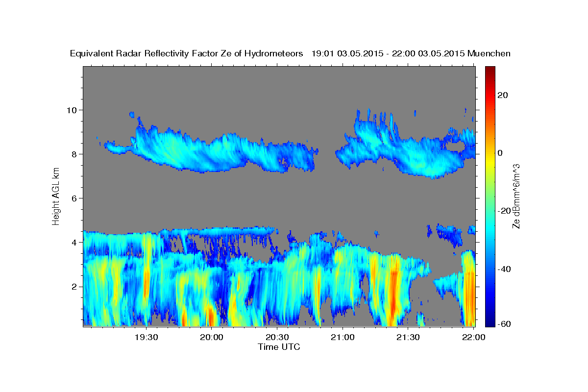The height and width of the screenshot is (392, 588).
Task: Click the dark red top of the colorbar
Action: pyautogui.click(x=490, y=69)
